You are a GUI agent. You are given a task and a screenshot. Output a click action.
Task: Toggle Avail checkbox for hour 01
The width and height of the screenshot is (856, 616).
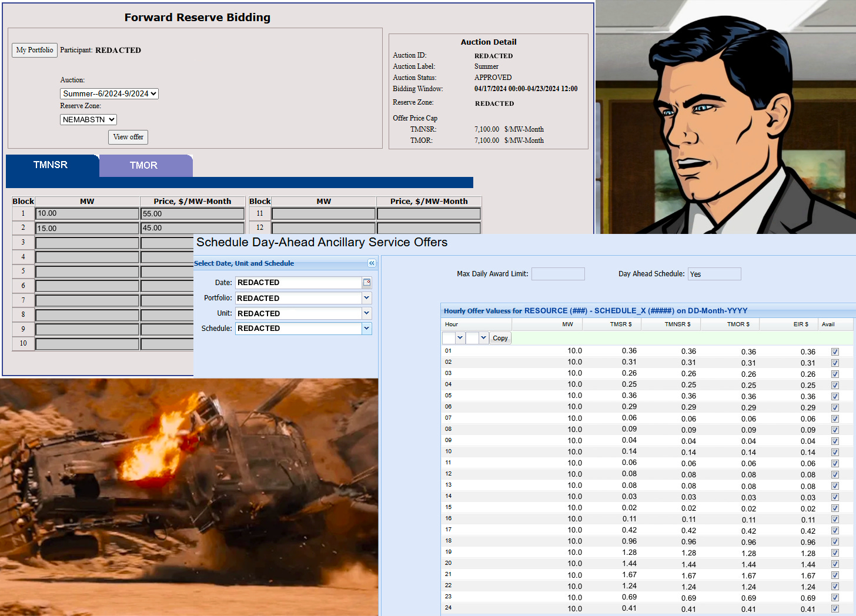[835, 352]
